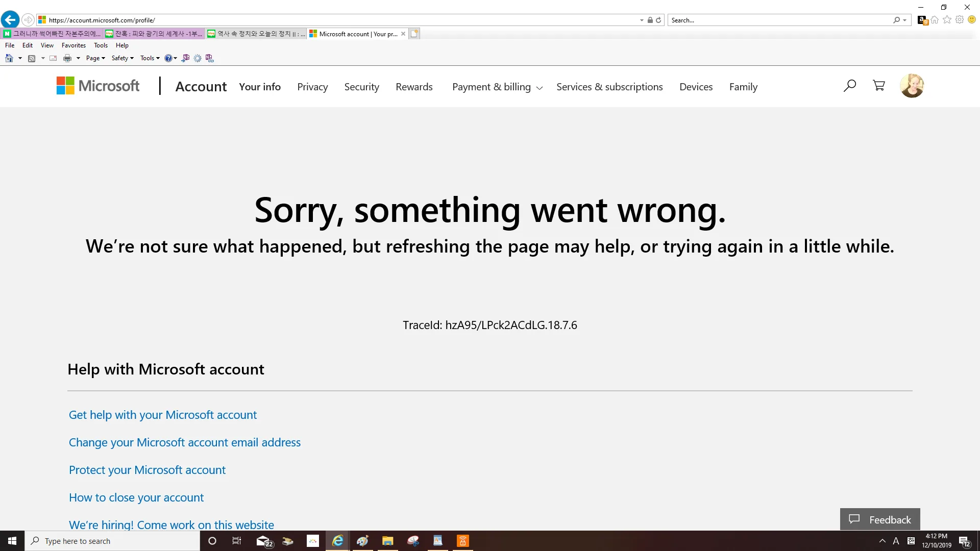The image size is (980, 551).
Task: Click the printer icon in toolbar
Action: pyautogui.click(x=67, y=58)
